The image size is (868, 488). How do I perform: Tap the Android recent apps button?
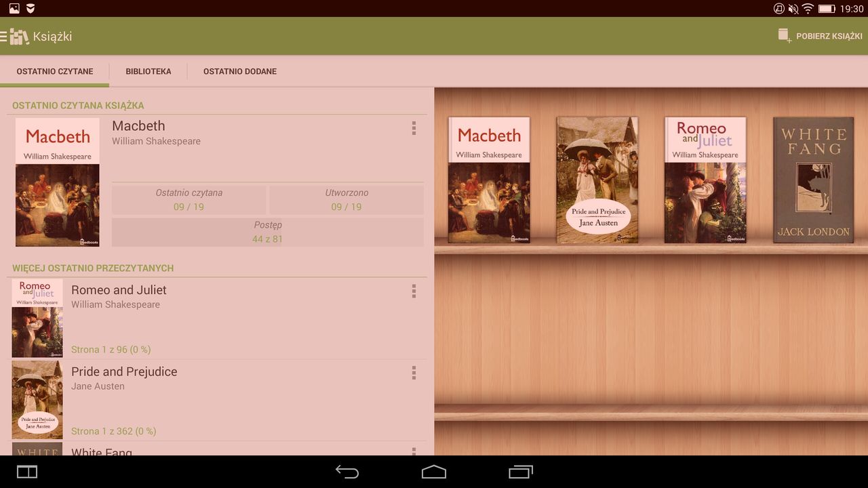click(521, 472)
